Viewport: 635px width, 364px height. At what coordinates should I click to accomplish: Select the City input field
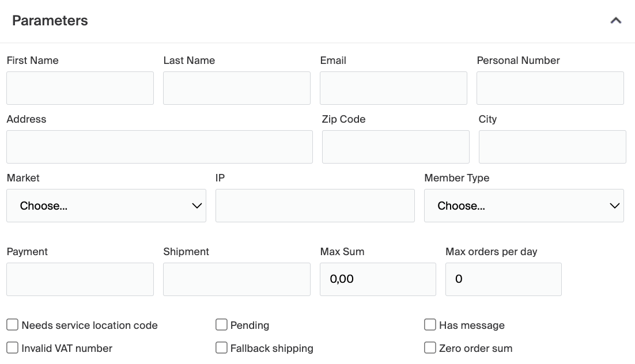pyautogui.click(x=553, y=147)
